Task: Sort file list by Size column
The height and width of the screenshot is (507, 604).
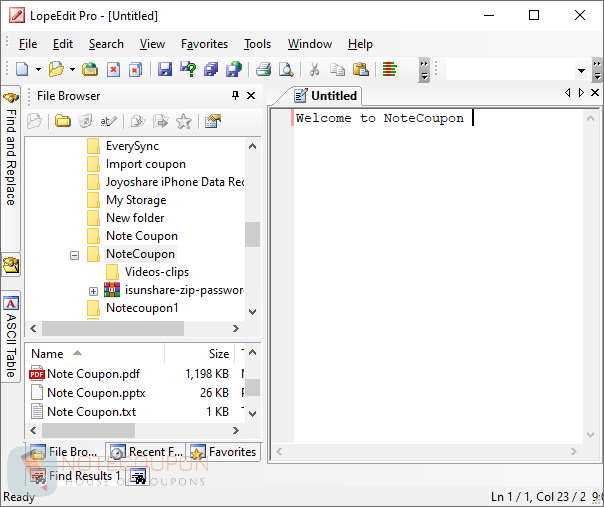Action: (x=200, y=354)
